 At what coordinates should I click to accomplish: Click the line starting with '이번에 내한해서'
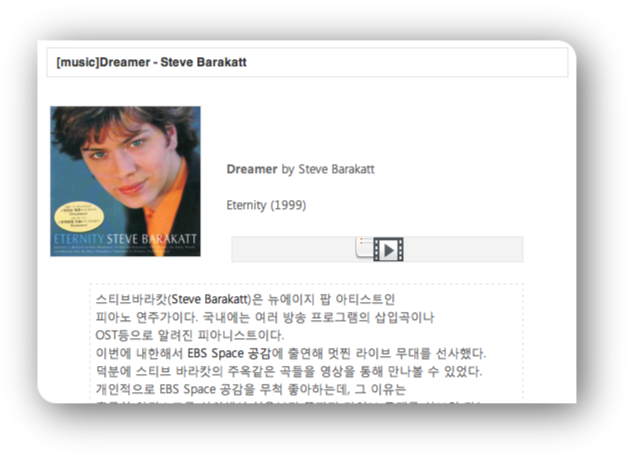(x=291, y=353)
